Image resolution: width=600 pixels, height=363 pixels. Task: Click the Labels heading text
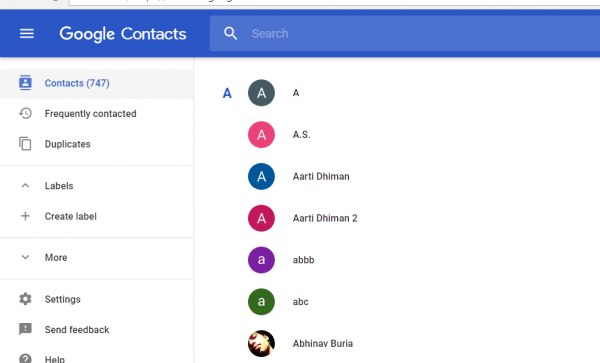59,186
